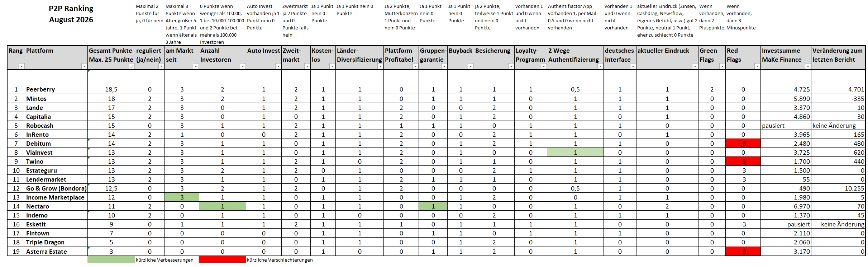The height and width of the screenshot is (267, 868).
Task: Open the am Markt seit filter dropdown
Action: [196, 66]
